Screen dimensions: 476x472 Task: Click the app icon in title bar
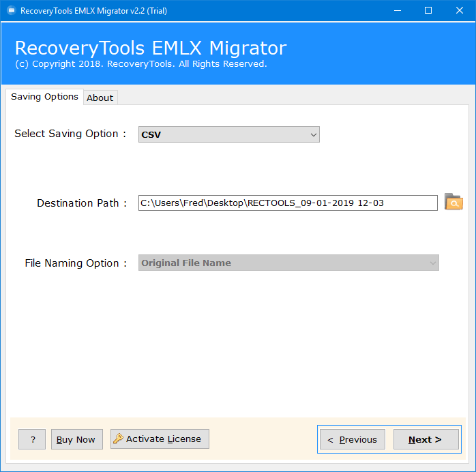pyautogui.click(x=12, y=11)
